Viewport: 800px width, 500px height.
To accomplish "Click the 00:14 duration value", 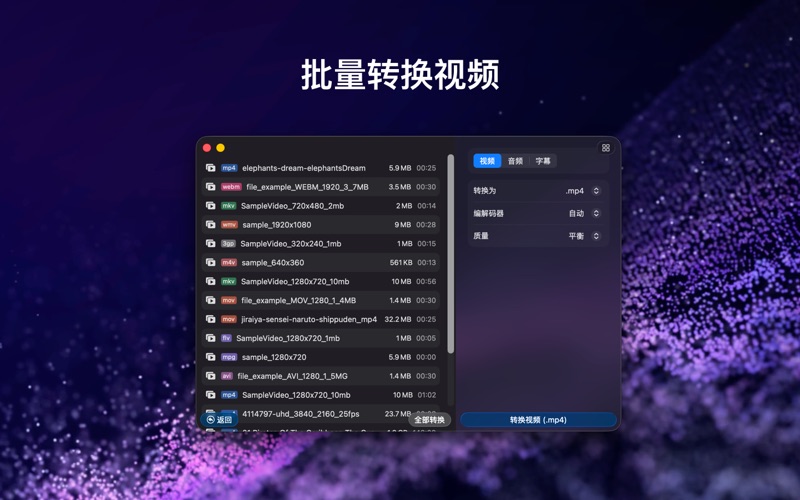I will (427, 206).
